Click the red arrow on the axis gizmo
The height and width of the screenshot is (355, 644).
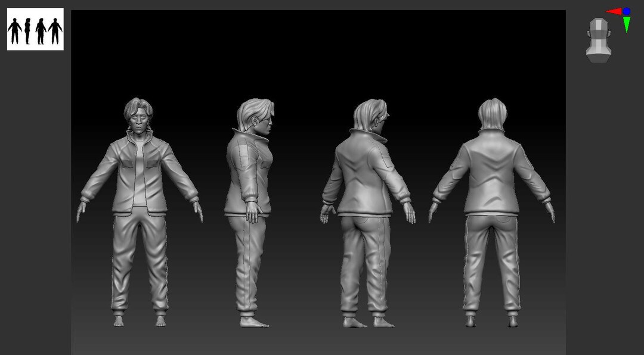pos(614,11)
